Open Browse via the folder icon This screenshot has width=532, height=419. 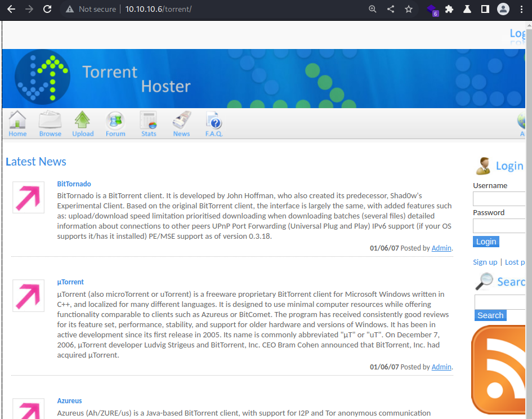(x=50, y=119)
